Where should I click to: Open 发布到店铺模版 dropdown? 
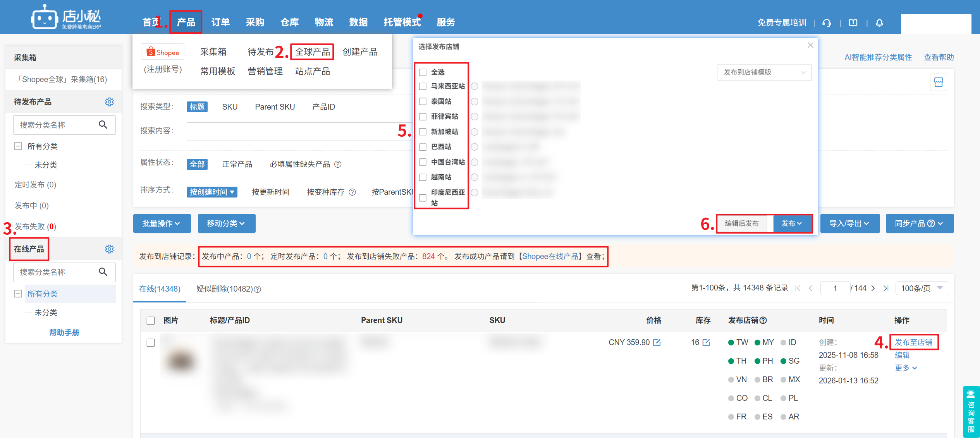[764, 72]
